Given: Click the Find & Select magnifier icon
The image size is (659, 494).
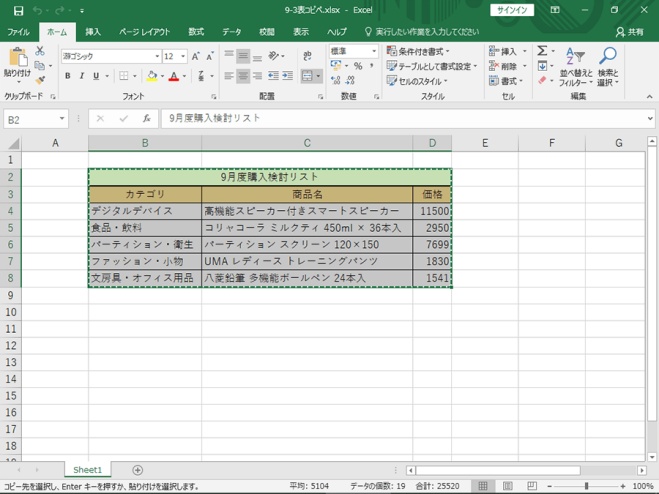Looking at the screenshot, I should point(607,57).
